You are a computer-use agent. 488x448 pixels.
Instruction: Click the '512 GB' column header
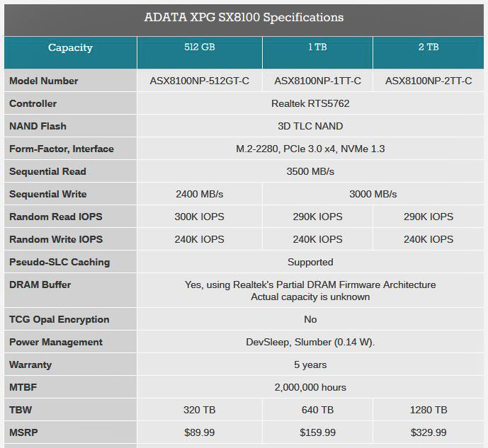pyautogui.click(x=200, y=47)
